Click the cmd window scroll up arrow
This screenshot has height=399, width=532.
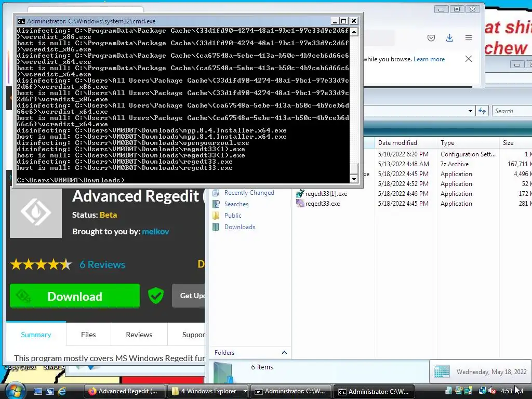click(x=354, y=32)
